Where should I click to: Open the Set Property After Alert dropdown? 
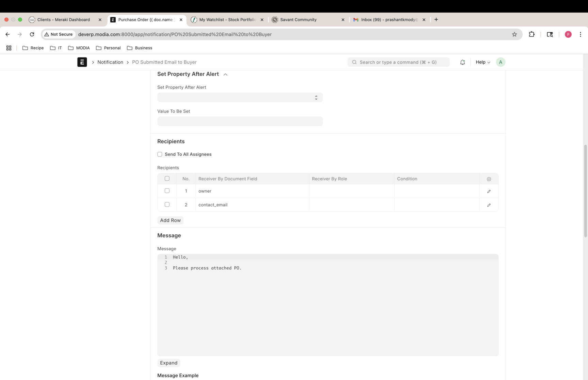click(240, 97)
